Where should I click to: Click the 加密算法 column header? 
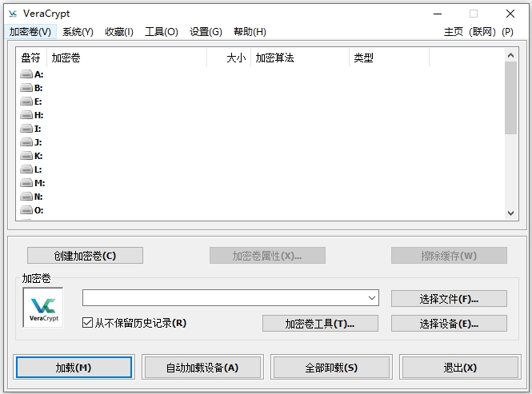(300, 58)
